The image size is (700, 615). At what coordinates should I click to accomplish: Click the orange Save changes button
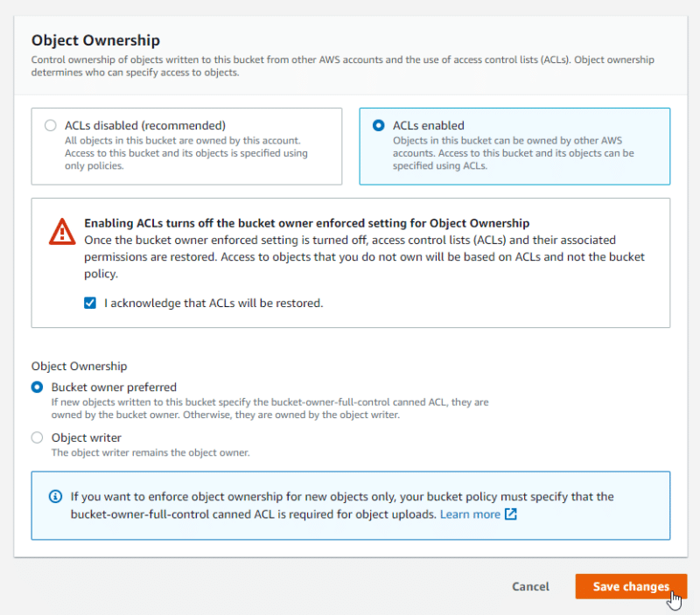point(631,586)
